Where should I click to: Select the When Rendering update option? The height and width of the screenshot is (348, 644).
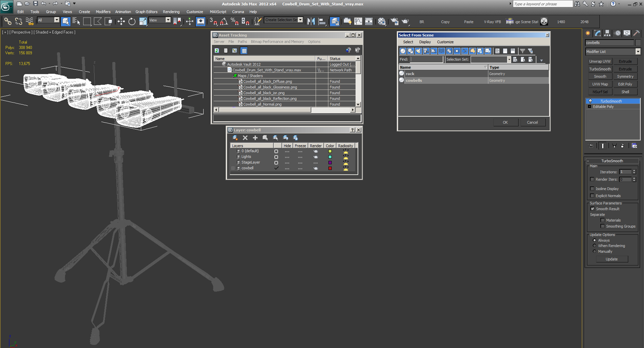click(x=594, y=246)
